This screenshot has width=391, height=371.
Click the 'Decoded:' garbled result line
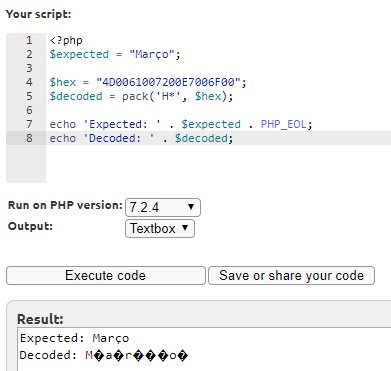point(104,355)
